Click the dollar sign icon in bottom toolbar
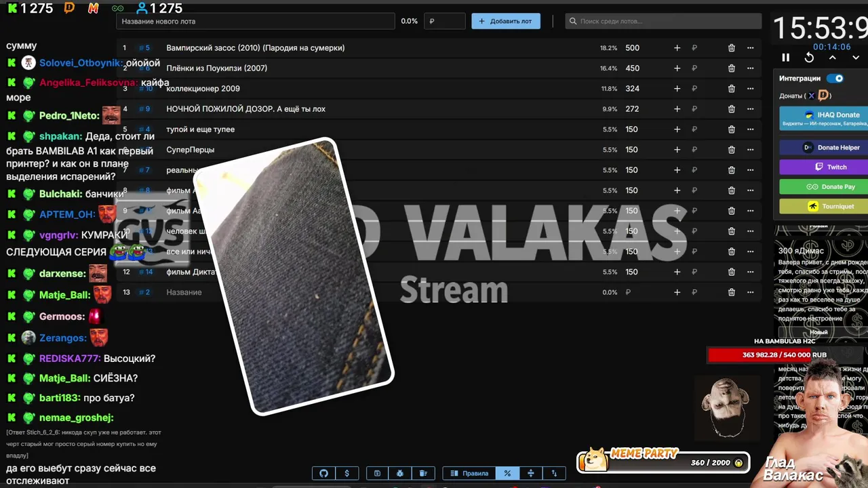Viewport: 868px width, 488px height. click(x=347, y=473)
